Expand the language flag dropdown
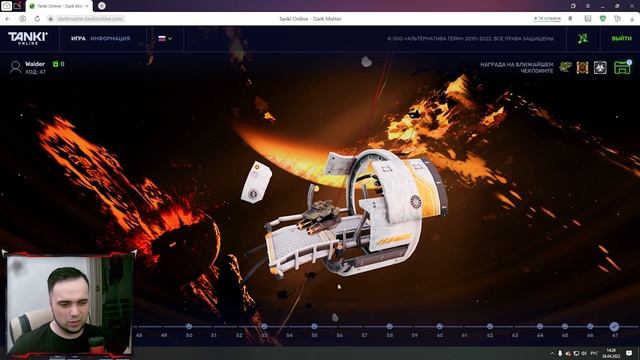 click(x=165, y=38)
